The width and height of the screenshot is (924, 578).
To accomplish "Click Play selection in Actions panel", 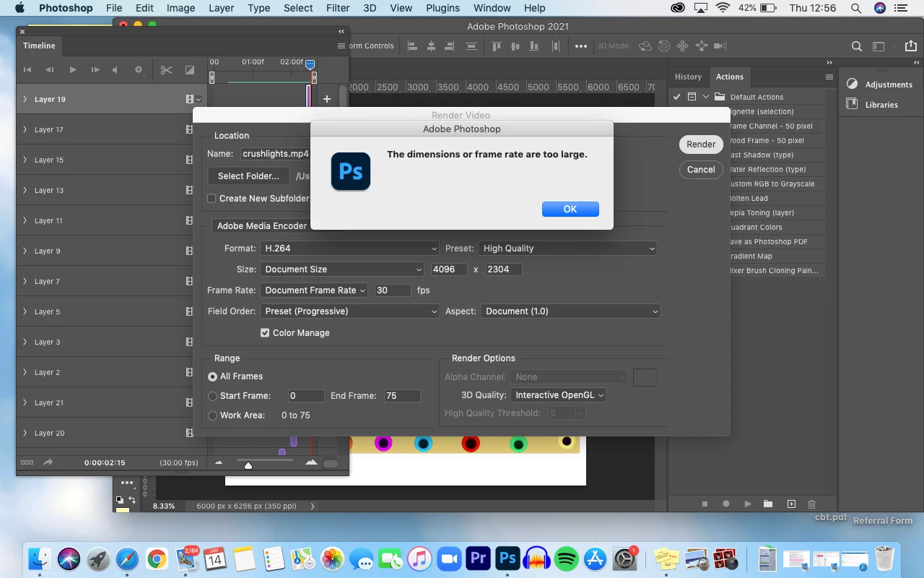I will click(748, 504).
